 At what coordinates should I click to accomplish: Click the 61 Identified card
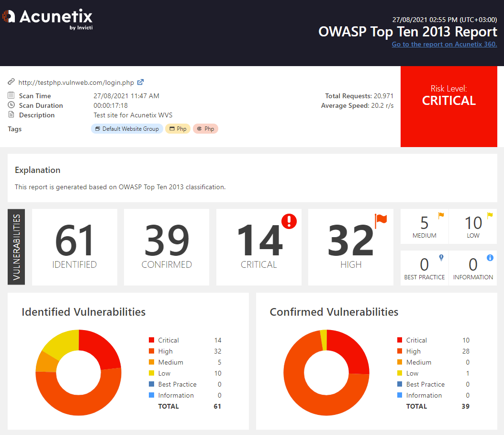[75, 247]
